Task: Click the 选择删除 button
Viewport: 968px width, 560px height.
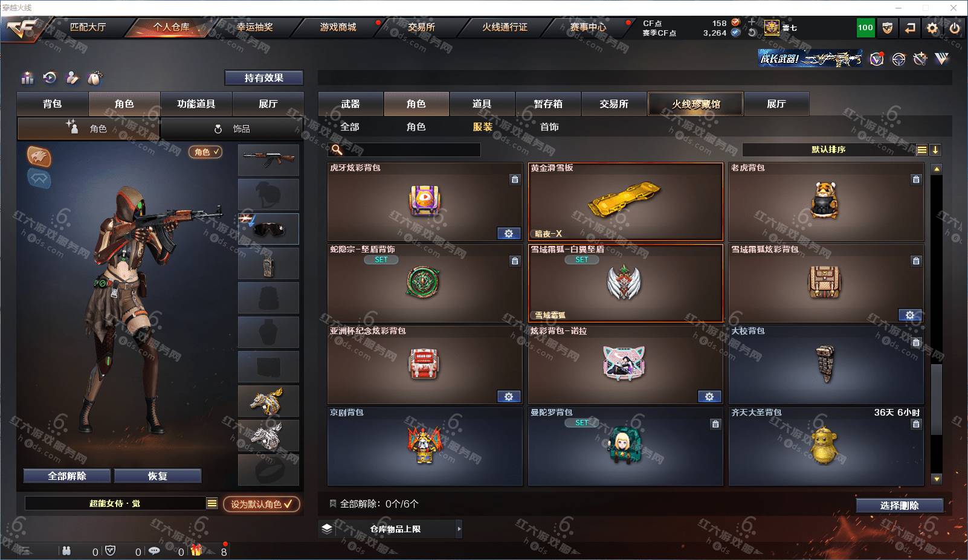Action: [899, 506]
